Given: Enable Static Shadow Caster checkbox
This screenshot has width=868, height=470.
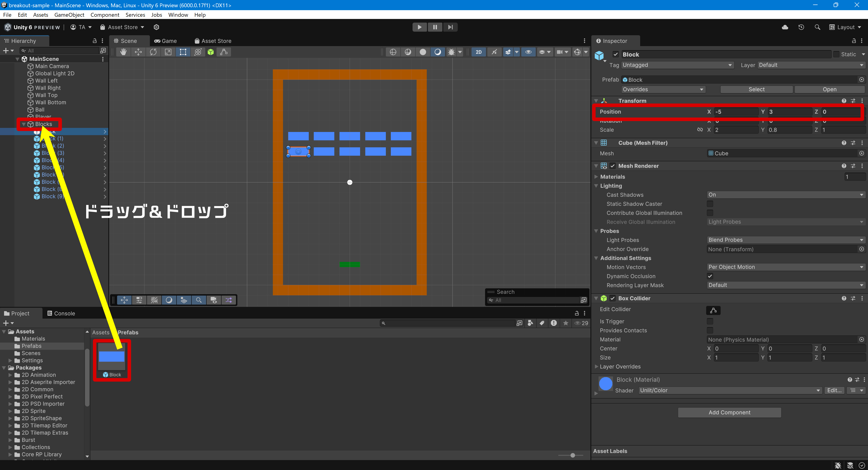Looking at the screenshot, I should pos(710,204).
